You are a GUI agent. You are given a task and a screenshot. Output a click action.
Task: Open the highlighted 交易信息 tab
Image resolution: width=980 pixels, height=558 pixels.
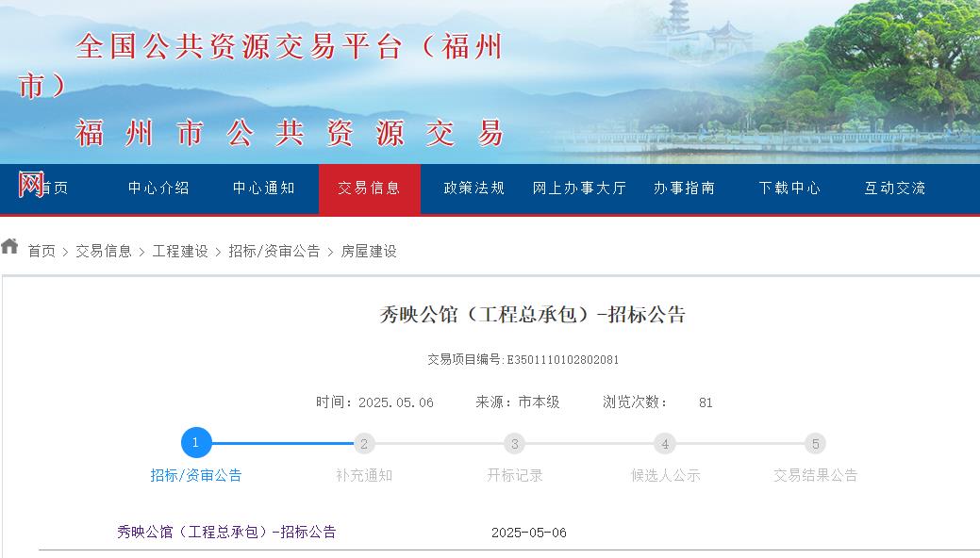click(x=370, y=189)
